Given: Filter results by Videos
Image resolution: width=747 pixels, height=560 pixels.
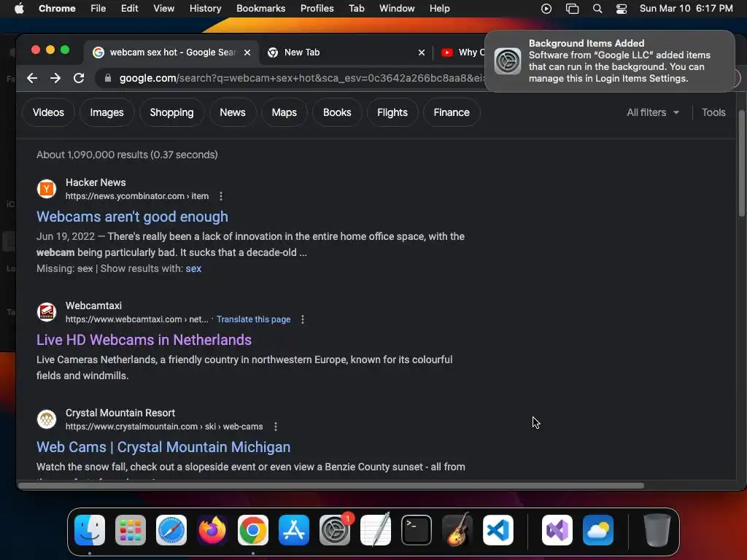Looking at the screenshot, I should pos(48,112).
